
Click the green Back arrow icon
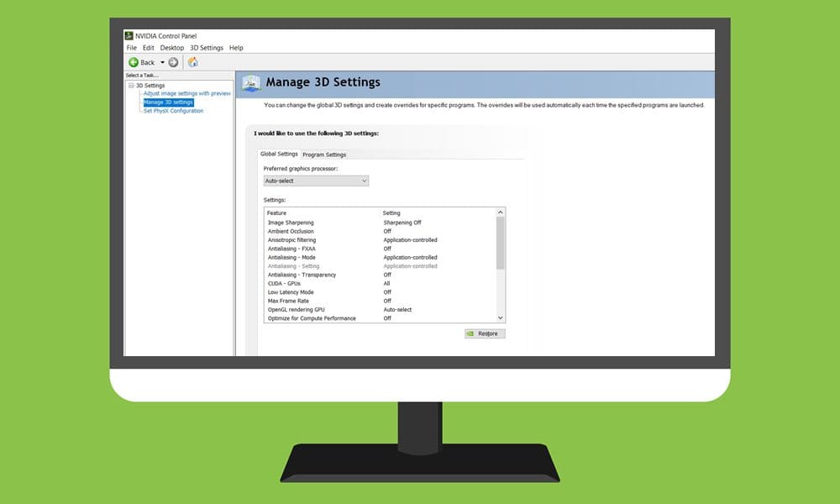(x=134, y=63)
